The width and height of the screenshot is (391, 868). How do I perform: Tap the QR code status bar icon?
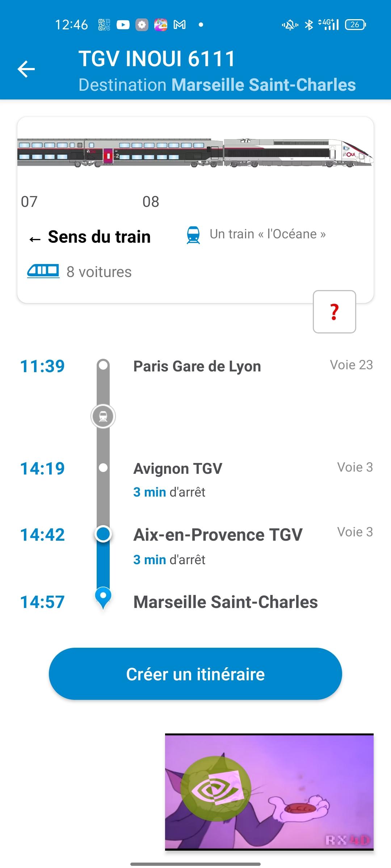104,25
